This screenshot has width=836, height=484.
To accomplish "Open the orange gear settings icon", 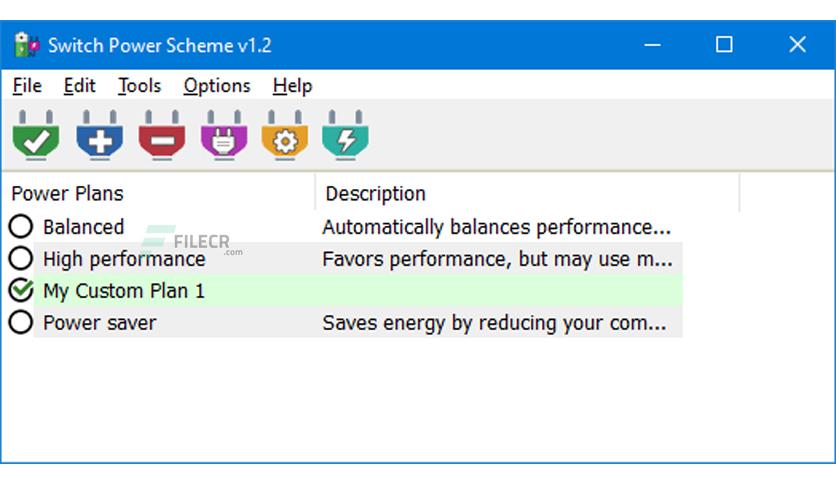I will coord(285,135).
